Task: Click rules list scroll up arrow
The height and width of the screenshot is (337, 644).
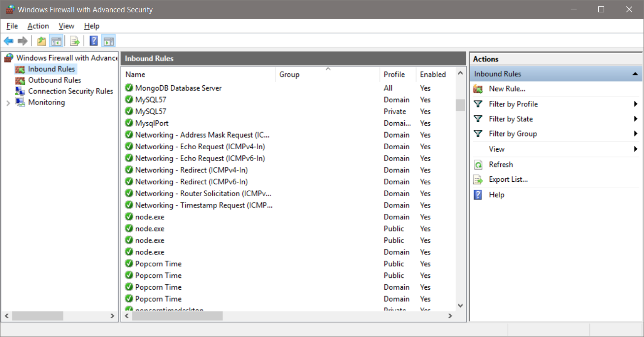Action: (x=460, y=73)
